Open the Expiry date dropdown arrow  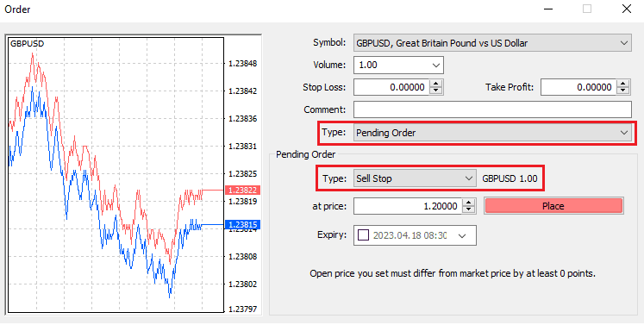462,236
